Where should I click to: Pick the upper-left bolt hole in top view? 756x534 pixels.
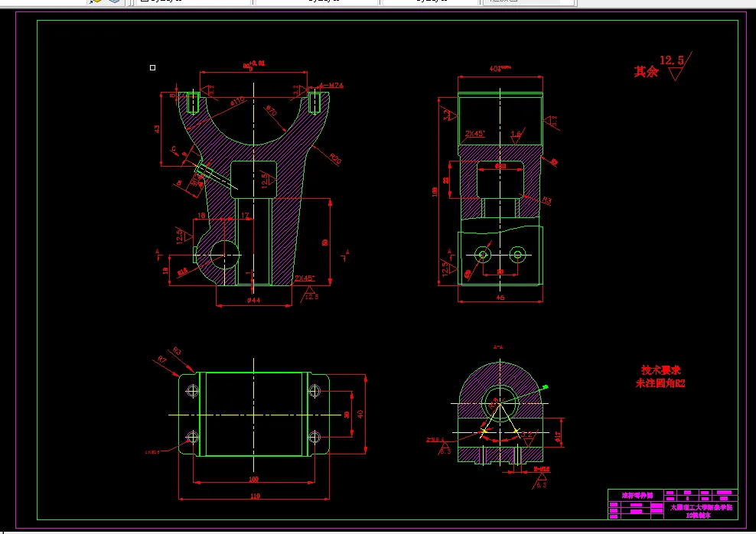tap(192, 391)
